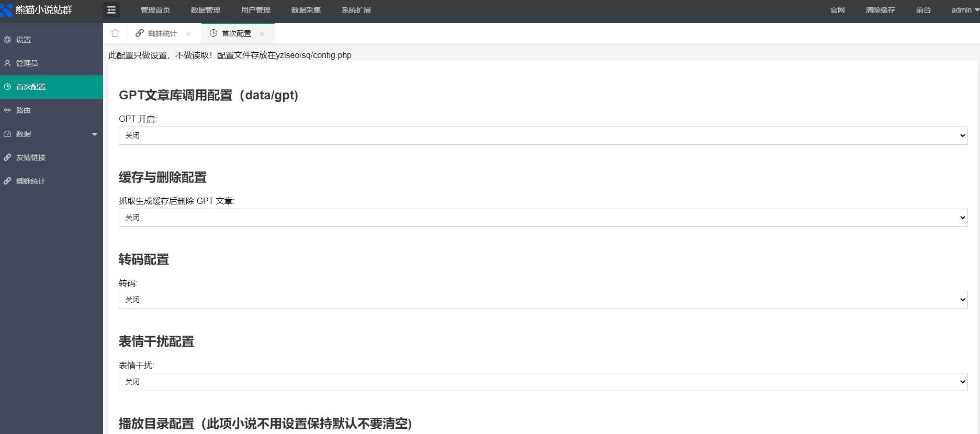
Task: Open 用户管理 in top menu
Action: [x=256, y=10]
